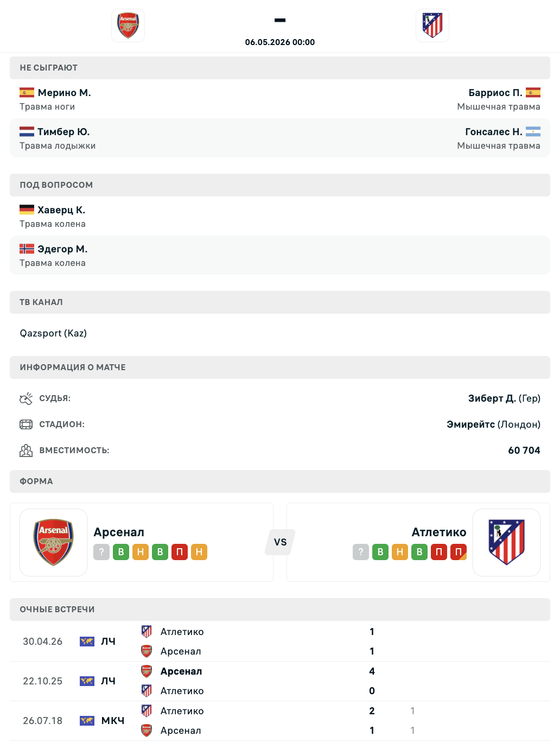
Task: Click the Атлетико team name in the ФОРМА section
Action: click(439, 532)
